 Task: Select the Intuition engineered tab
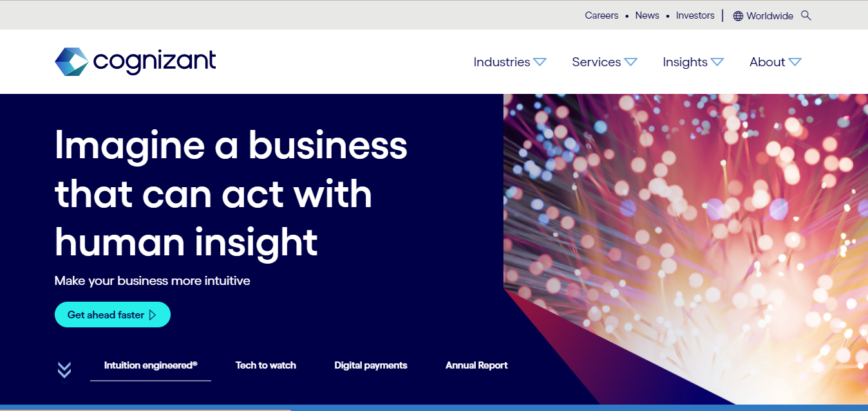click(151, 365)
